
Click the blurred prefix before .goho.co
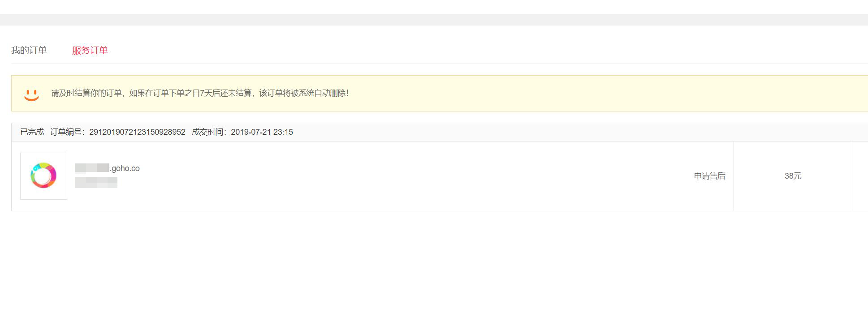pyautogui.click(x=92, y=168)
